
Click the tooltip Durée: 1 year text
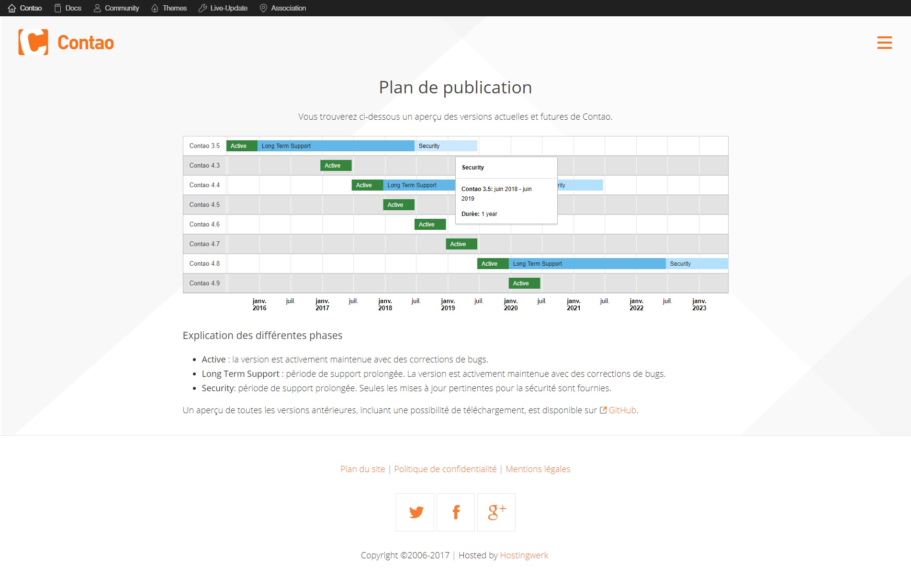(x=479, y=214)
